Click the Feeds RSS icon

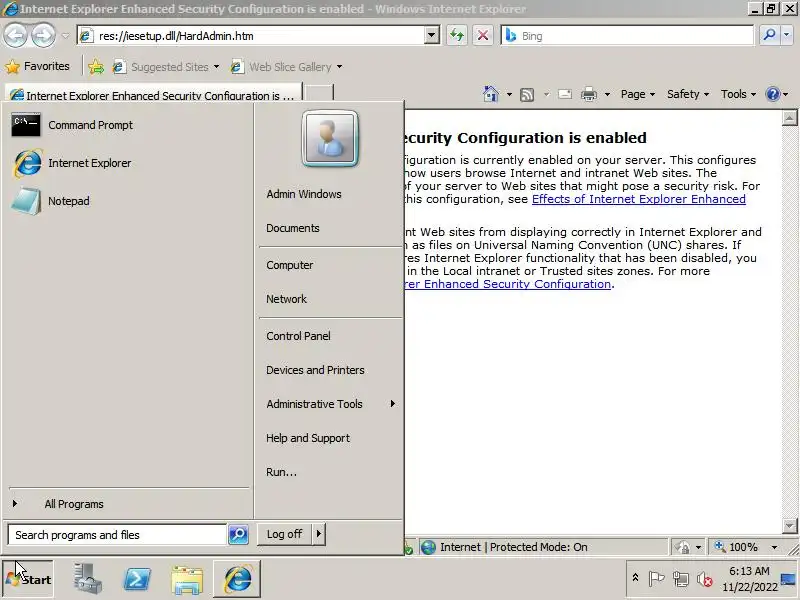pyautogui.click(x=527, y=94)
